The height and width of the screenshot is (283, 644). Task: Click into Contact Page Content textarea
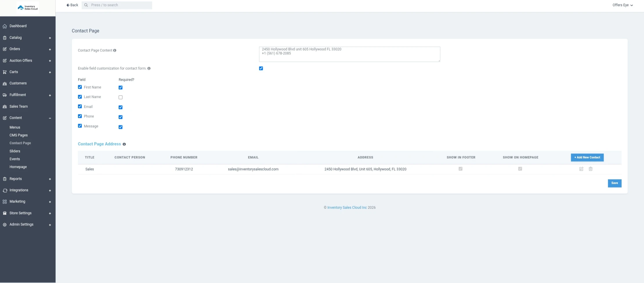coord(350,54)
